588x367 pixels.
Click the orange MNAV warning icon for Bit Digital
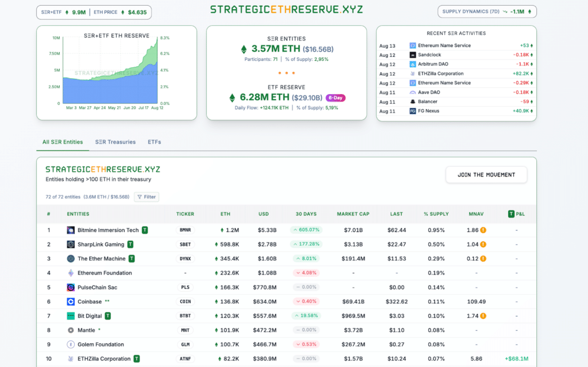coord(483,316)
